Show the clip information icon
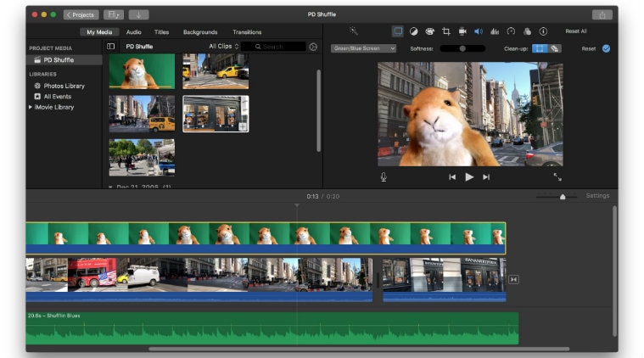The height and width of the screenshot is (358, 644). (x=543, y=31)
